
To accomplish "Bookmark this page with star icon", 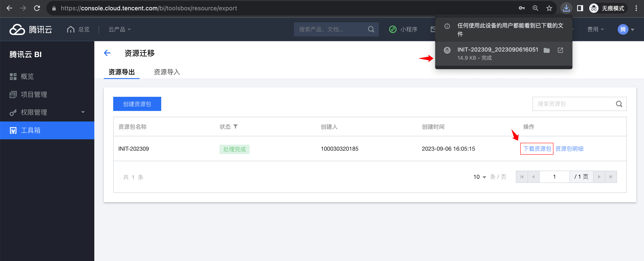I will [549, 8].
